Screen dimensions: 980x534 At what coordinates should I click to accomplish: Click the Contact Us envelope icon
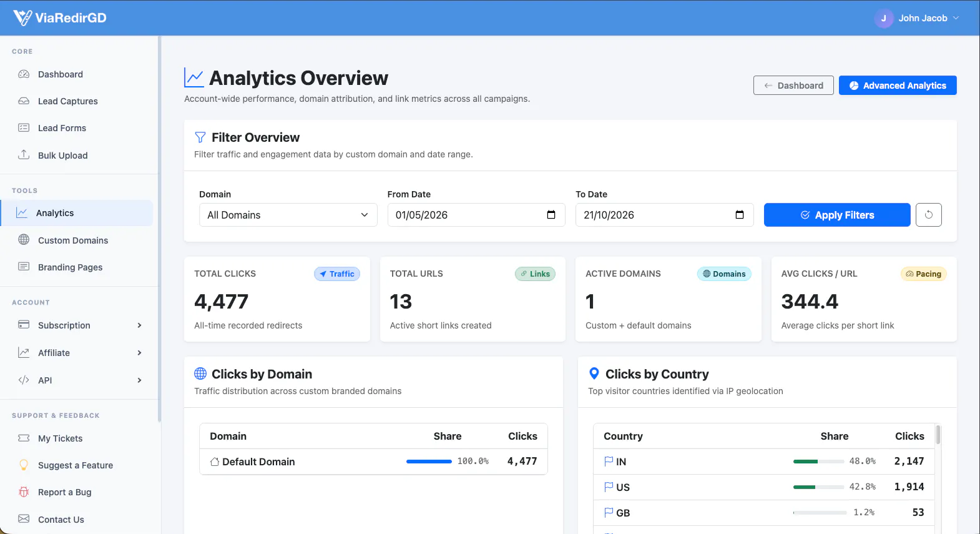[24, 518]
